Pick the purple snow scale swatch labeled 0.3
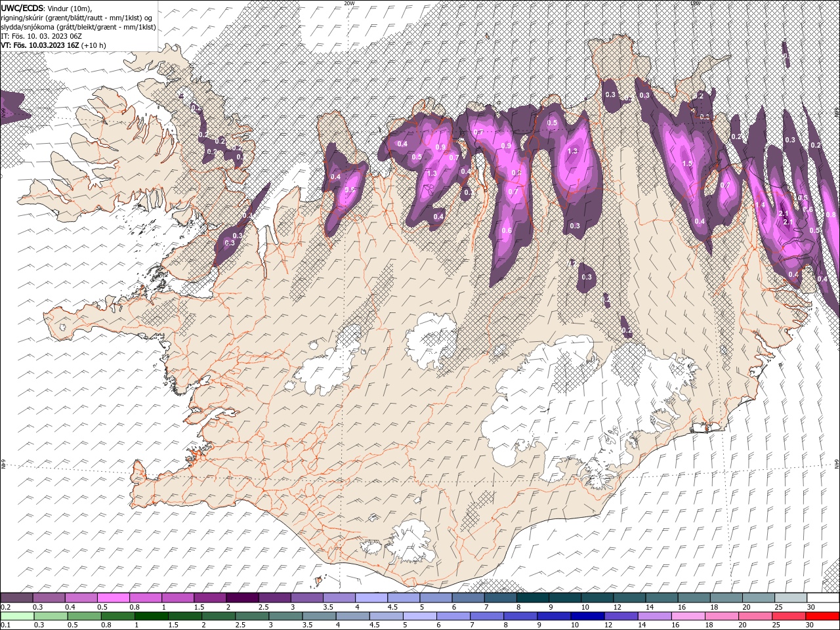840x630 pixels. 49,598
